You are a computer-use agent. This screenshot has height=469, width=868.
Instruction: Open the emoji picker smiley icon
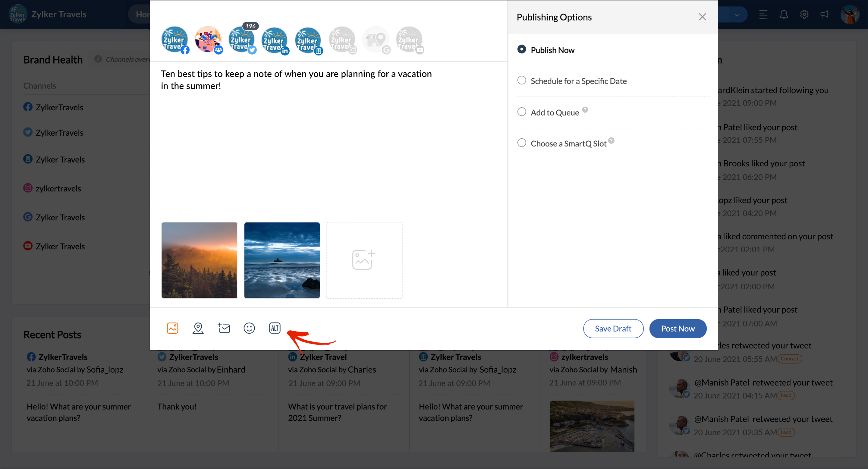(x=249, y=328)
